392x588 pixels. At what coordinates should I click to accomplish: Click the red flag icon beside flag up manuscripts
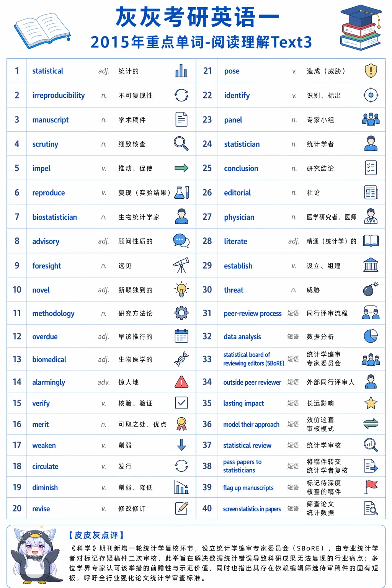coord(371,487)
